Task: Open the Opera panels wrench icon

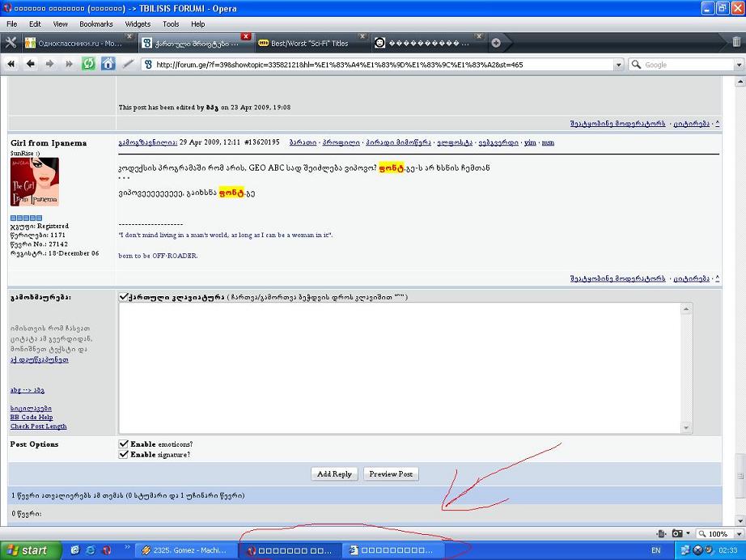Action: [11, 43]
